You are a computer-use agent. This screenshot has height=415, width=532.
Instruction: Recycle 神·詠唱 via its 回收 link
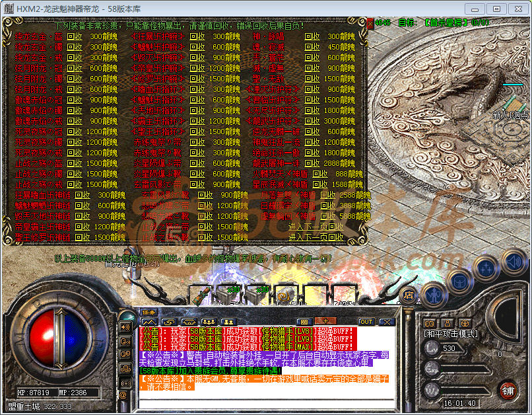tap(312, 36)
